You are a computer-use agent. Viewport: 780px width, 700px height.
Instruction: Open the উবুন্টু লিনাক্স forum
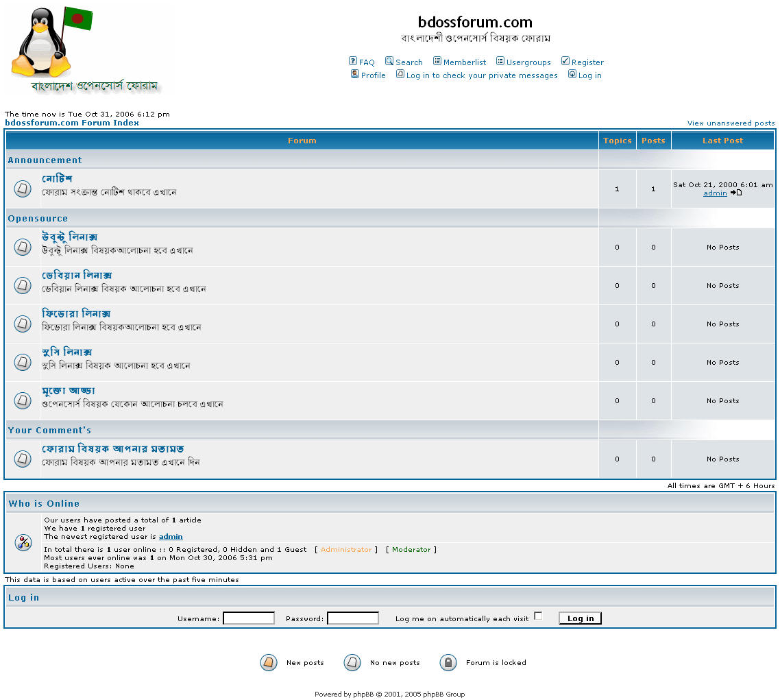pos(70,237)
